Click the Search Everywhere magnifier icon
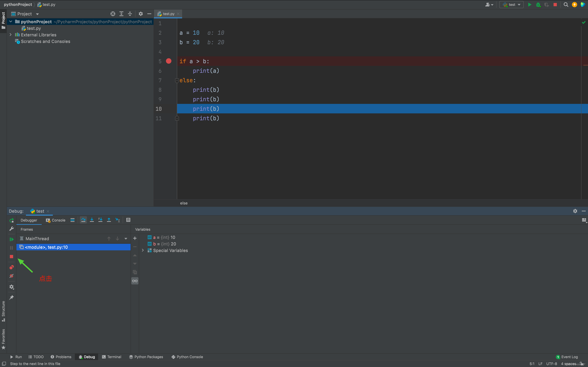 coord(566,4)
